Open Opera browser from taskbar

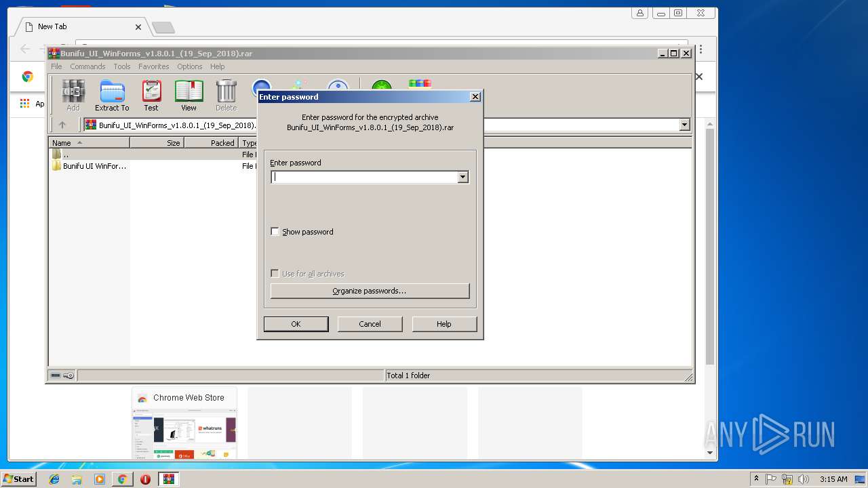coord(145,479)
